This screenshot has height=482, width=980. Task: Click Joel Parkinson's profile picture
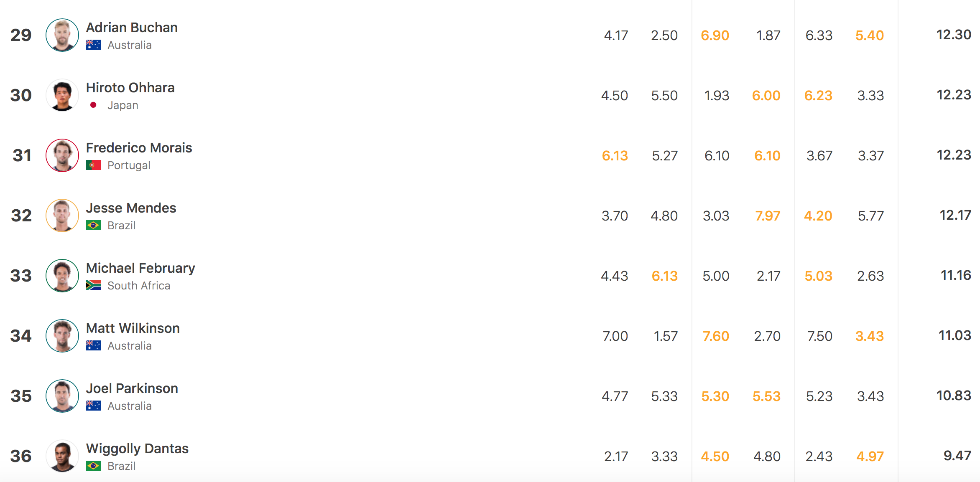(62, 396)
